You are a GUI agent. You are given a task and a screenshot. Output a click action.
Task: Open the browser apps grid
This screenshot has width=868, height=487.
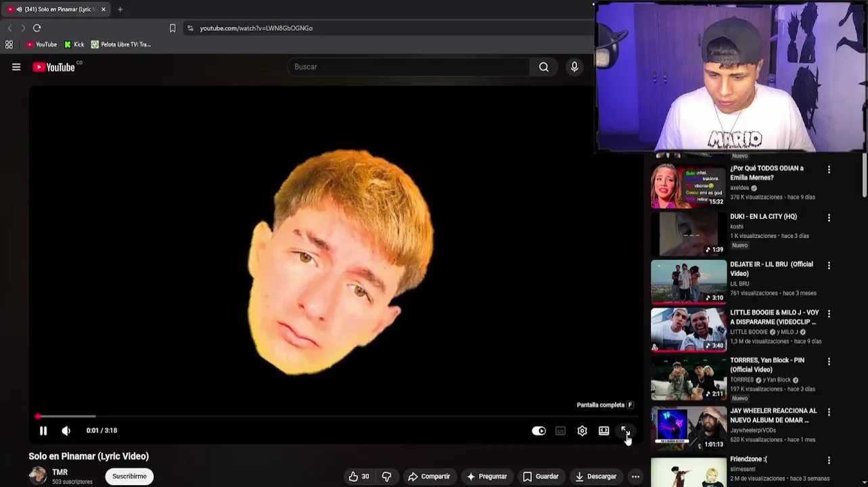coord(9,45)
